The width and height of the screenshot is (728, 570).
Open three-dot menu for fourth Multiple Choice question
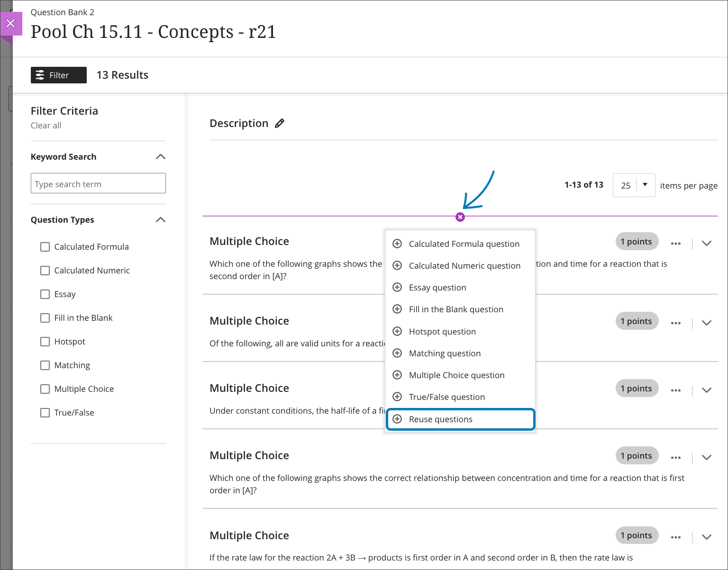675,457
